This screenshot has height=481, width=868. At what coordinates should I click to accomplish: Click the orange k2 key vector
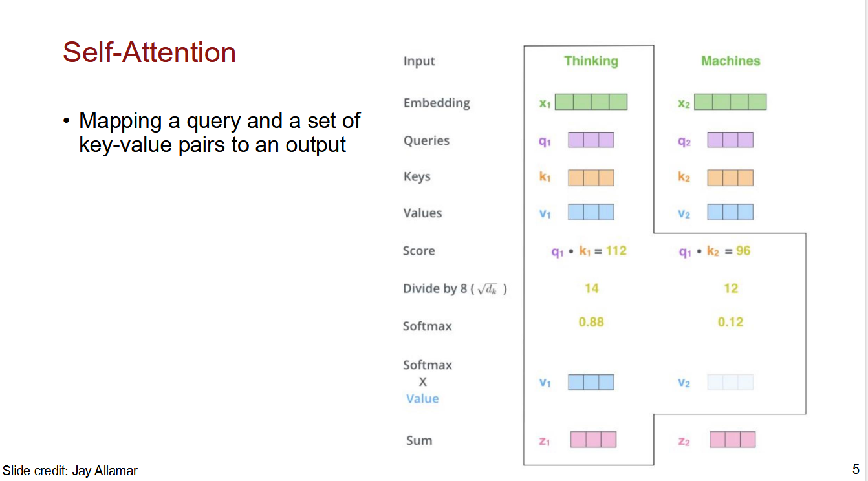[730, 178]
